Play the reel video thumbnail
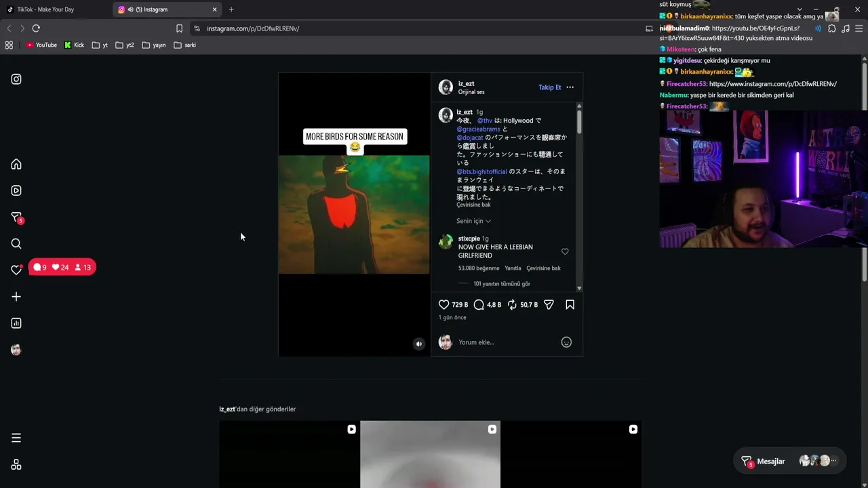This screenshot has width=868, height=488. (354, 214)
